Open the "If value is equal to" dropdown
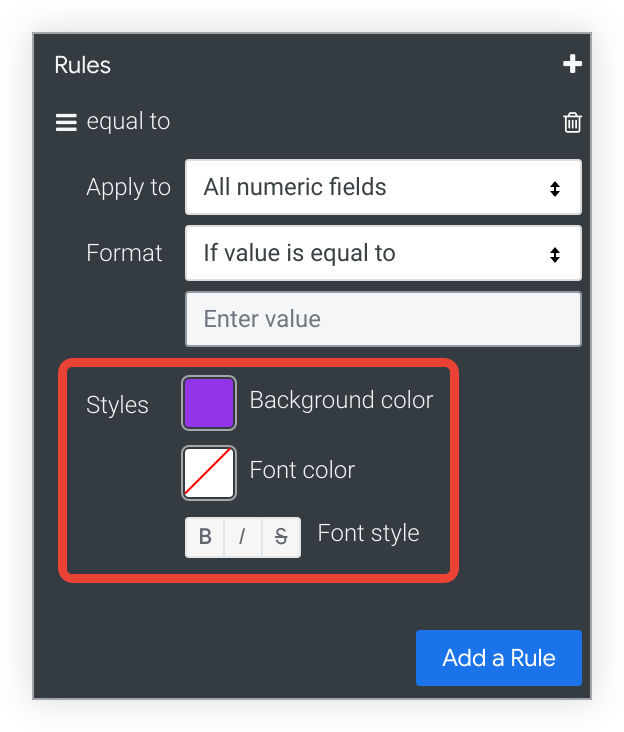 pos(383,253)
